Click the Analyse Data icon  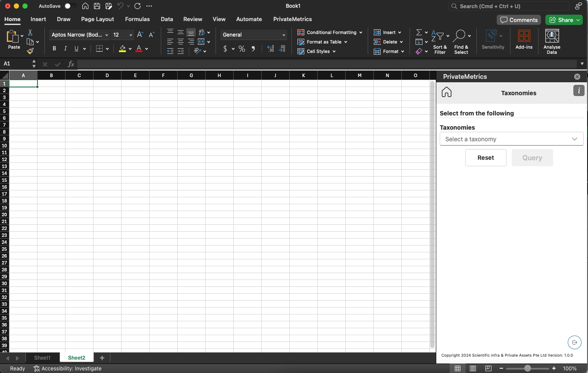tap(552, 37)
